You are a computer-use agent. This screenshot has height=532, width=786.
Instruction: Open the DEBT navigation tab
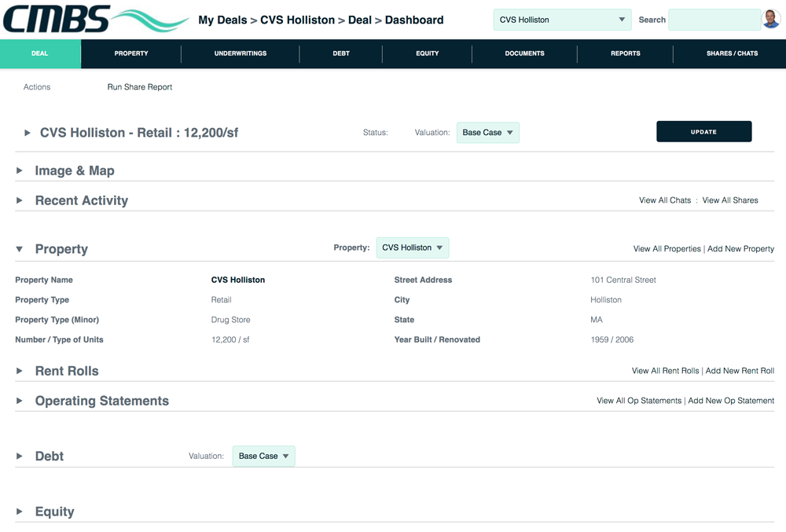(x=341, y=53)
